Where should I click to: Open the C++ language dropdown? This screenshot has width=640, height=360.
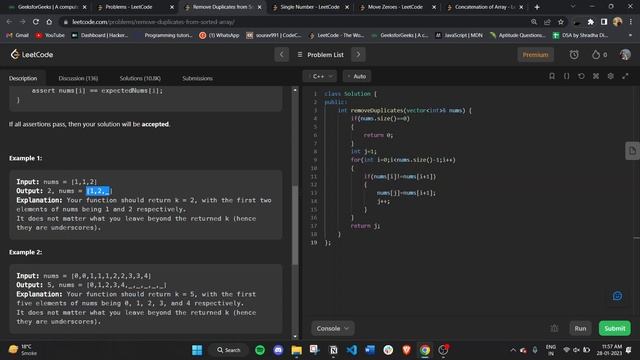(320, 76)
